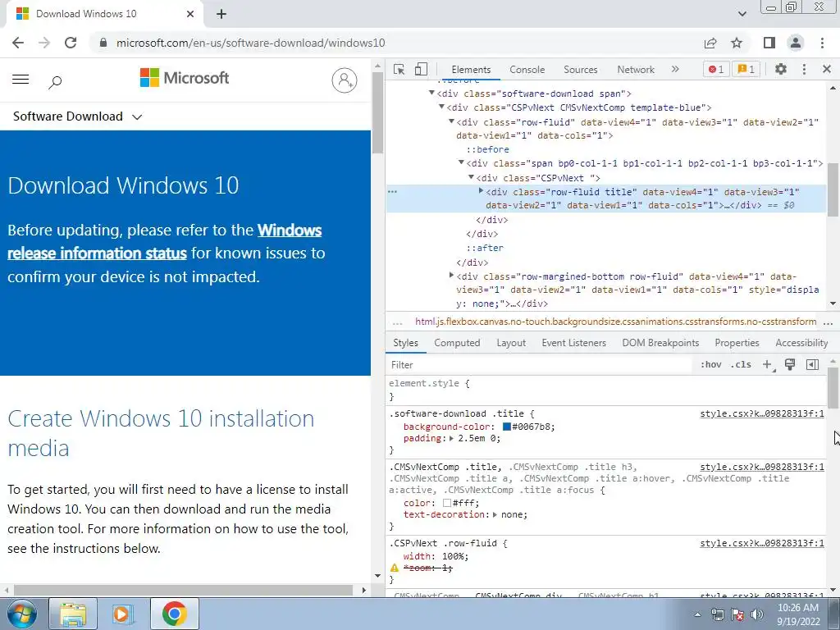Image resolution: width=840 pixels, height=630 pixels.
Task: Toggle the computed styles sidebar icon
Action: (x=812, y=365)
